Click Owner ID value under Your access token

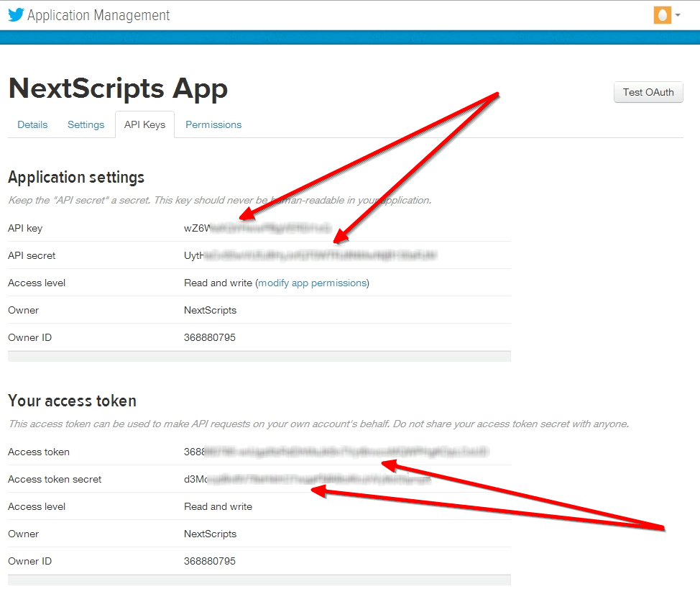pyautogui.click(x=210, y=561)
